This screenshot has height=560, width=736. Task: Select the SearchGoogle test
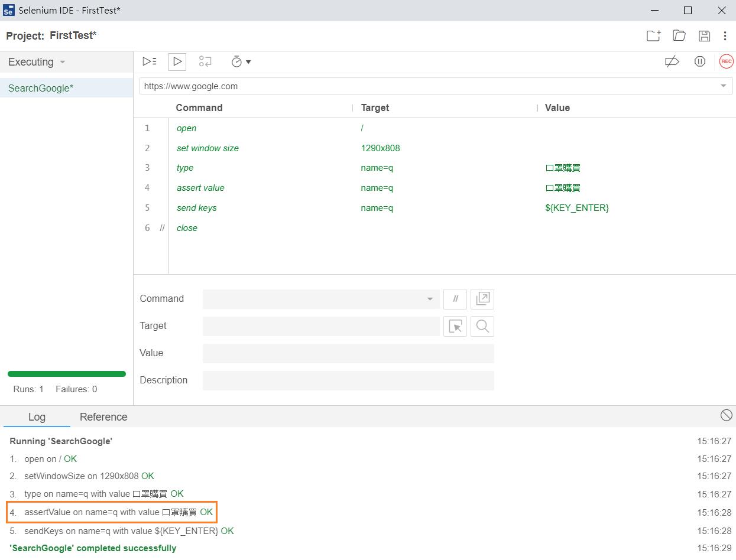(x=66, y=88)
